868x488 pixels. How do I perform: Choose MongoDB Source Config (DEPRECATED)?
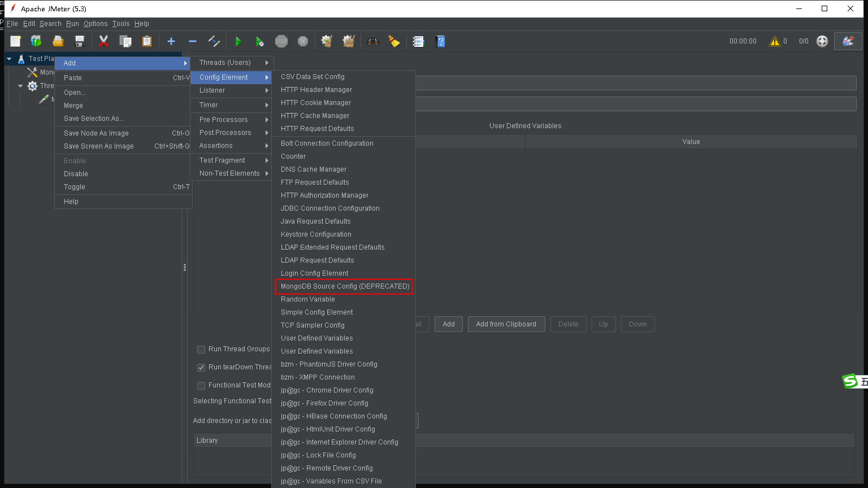click(x=344, y=286)
